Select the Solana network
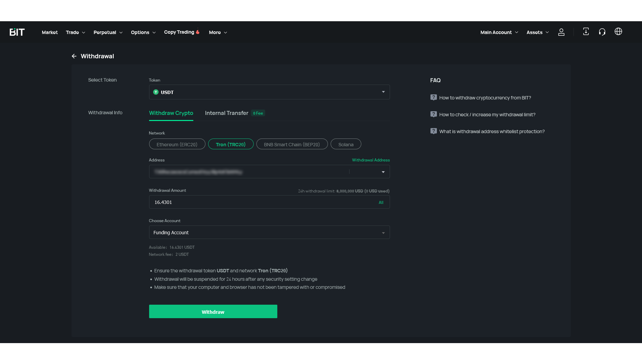This screenshot has width=642, height=364. pos(346,144)
